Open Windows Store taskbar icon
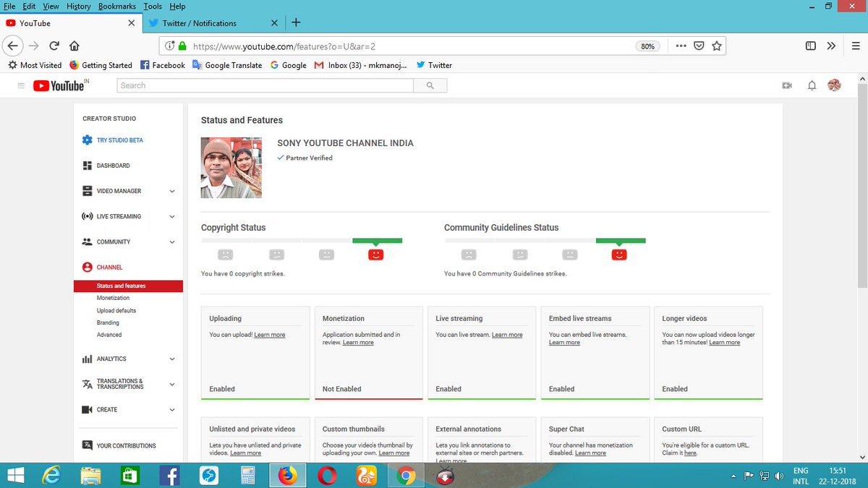This screenshot has height=488, width=868. [130, 476]
